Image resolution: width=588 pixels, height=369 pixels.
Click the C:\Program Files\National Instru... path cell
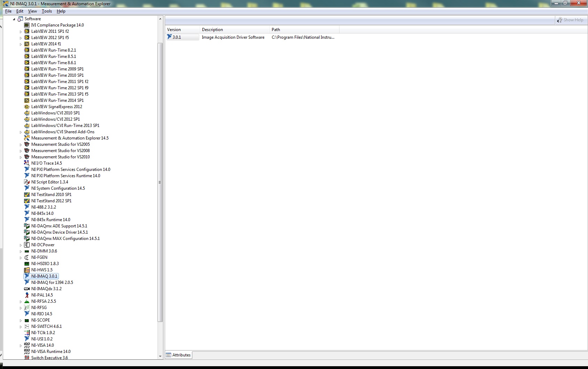303,37
